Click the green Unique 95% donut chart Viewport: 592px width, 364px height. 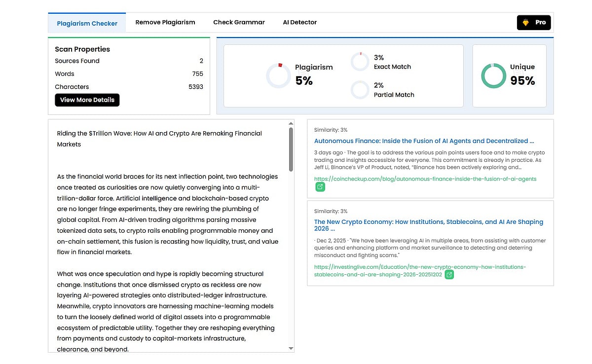coord(493,75)
